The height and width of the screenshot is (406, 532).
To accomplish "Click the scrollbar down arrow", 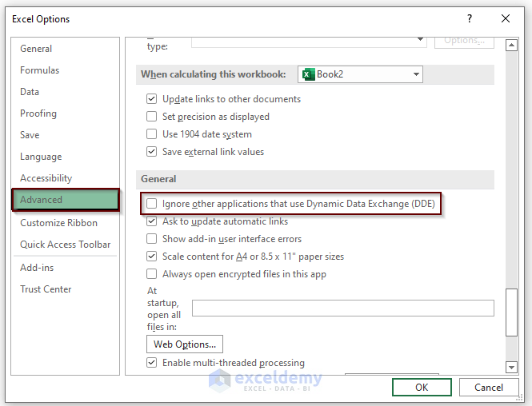I will pos(512,367).
